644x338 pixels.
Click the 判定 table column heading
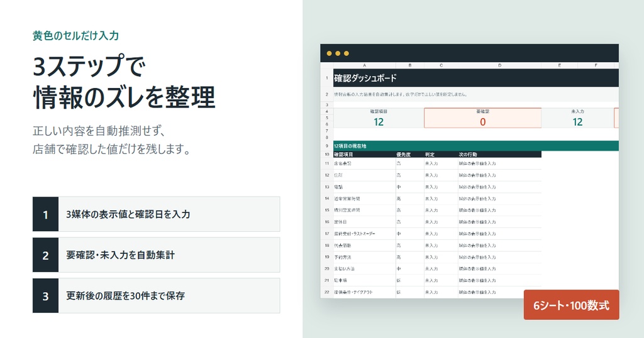coord(441,154)
